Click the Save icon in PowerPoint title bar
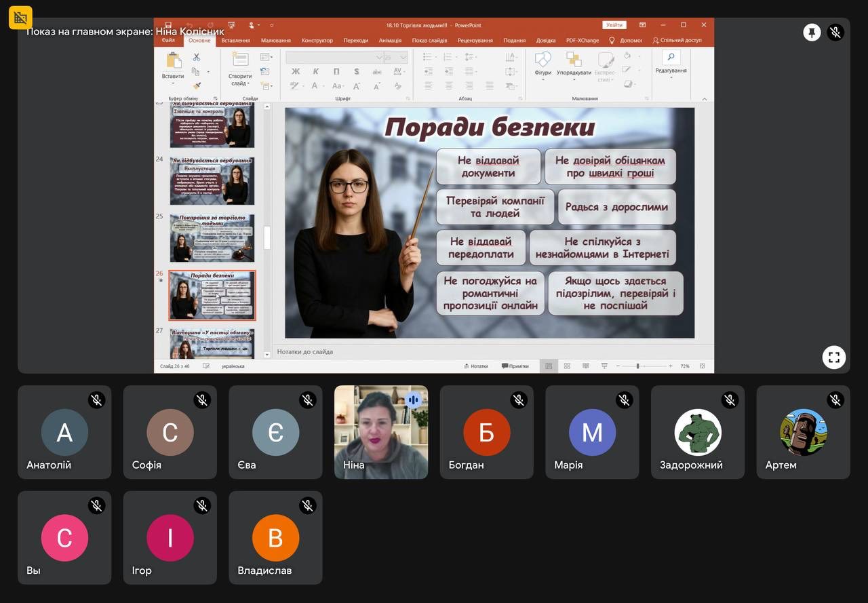This screenshot has height=603, width=868. [168, 25]
